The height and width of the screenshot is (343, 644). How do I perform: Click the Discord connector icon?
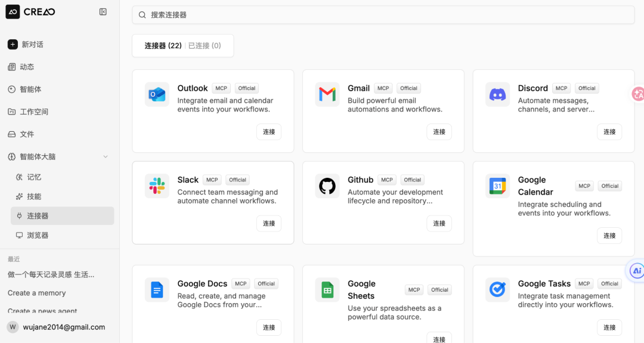(x=497, y=94)
